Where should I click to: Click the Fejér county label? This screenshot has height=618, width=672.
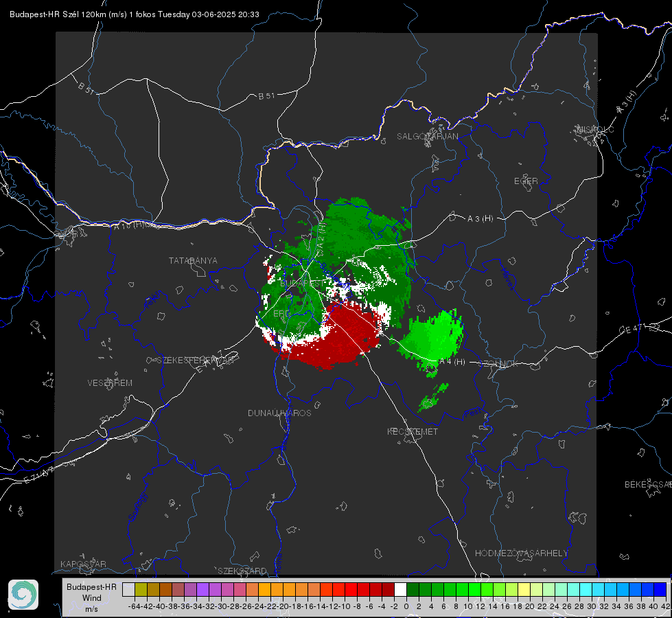pos(154,300)
